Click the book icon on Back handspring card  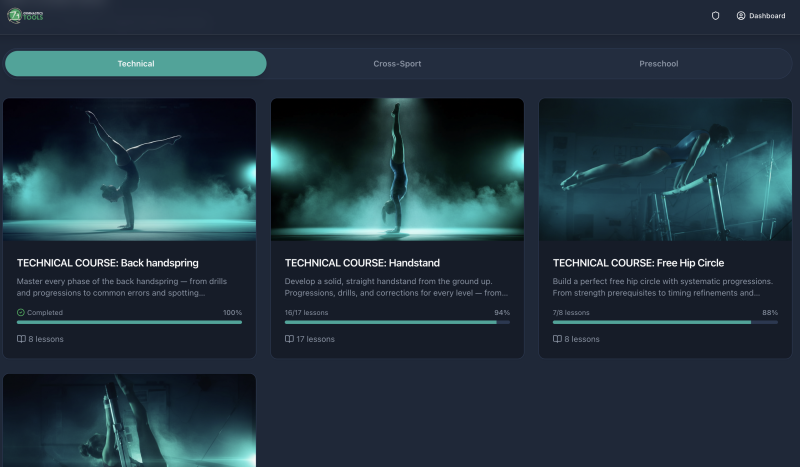[21, 339]
